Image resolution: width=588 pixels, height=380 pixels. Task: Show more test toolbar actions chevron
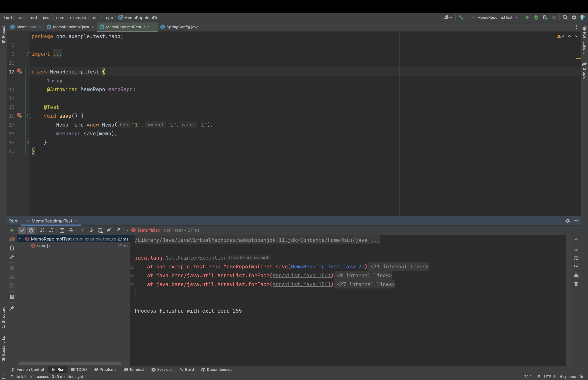coord(127,230)
